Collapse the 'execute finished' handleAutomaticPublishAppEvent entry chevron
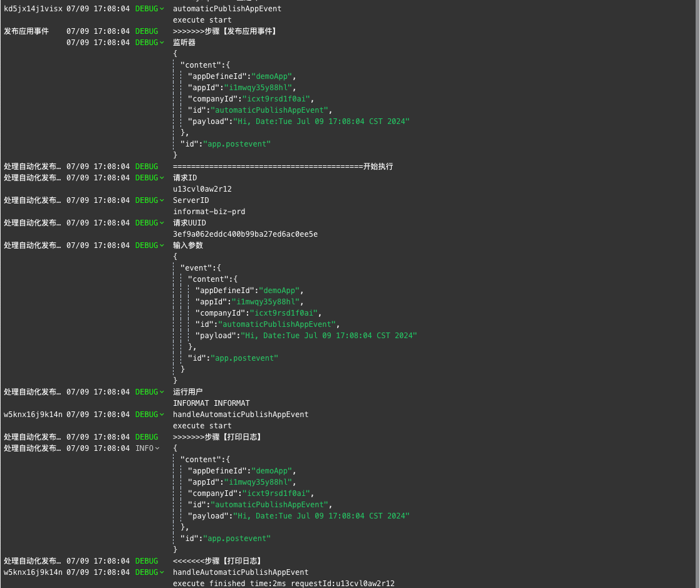Screen dimensions: 700x588 (x=162, y=572)
